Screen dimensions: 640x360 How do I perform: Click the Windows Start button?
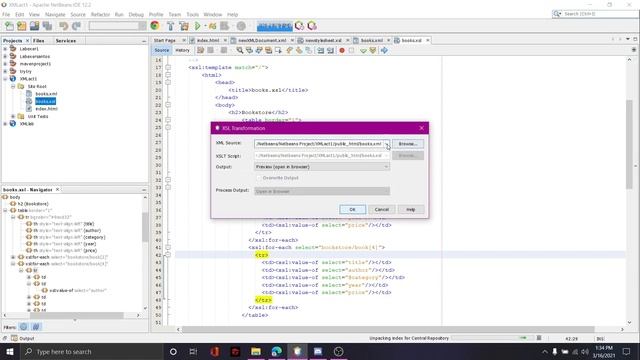(x=10, y=351)
